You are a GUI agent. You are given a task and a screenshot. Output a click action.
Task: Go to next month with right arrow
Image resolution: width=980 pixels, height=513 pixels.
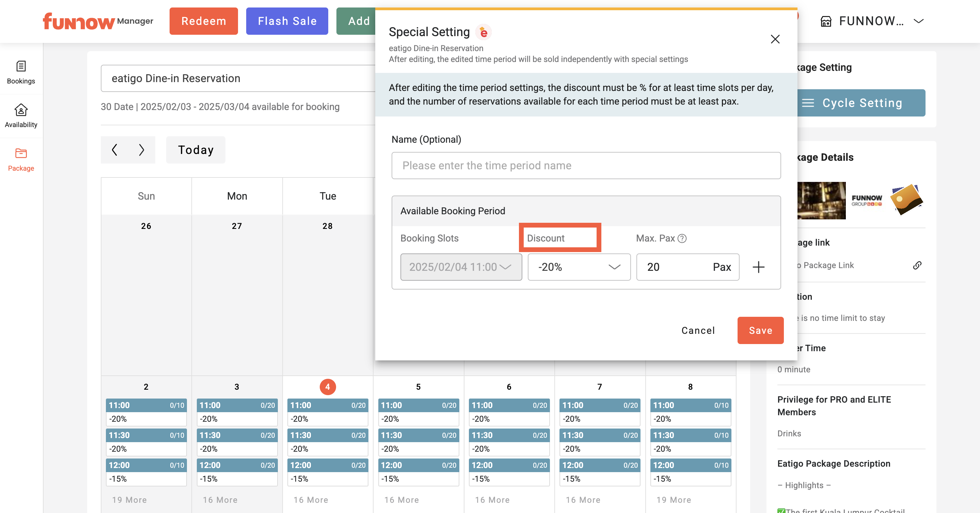point(142,150)
